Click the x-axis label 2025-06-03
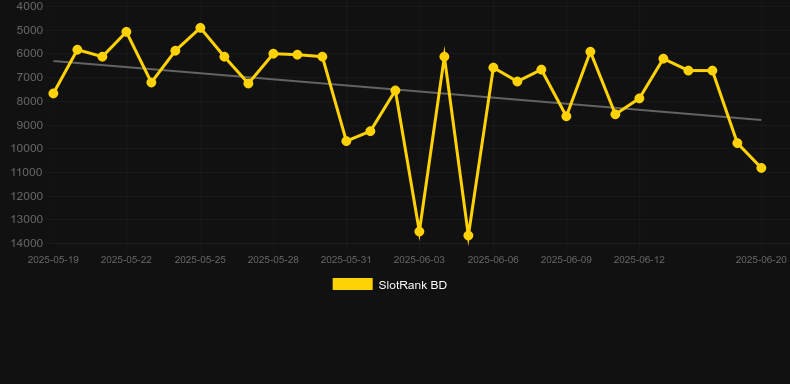 (419, 260)
